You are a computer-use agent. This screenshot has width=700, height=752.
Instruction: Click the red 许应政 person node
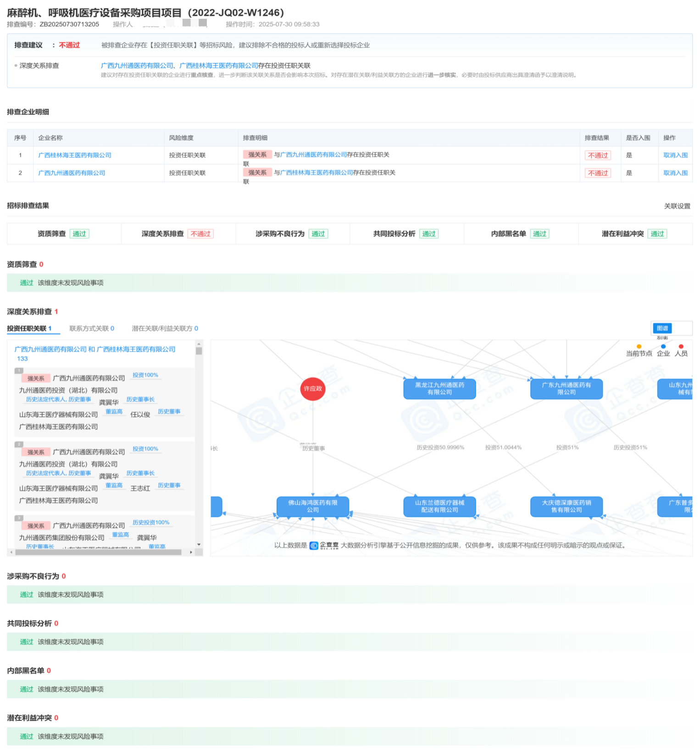coord(313,389)
